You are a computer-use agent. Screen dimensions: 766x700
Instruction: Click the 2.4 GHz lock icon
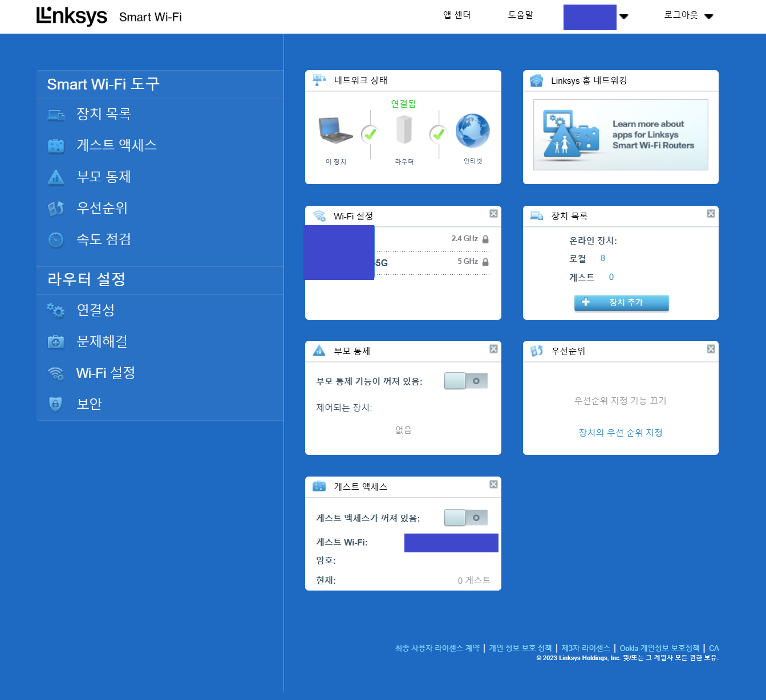[485, 239]
